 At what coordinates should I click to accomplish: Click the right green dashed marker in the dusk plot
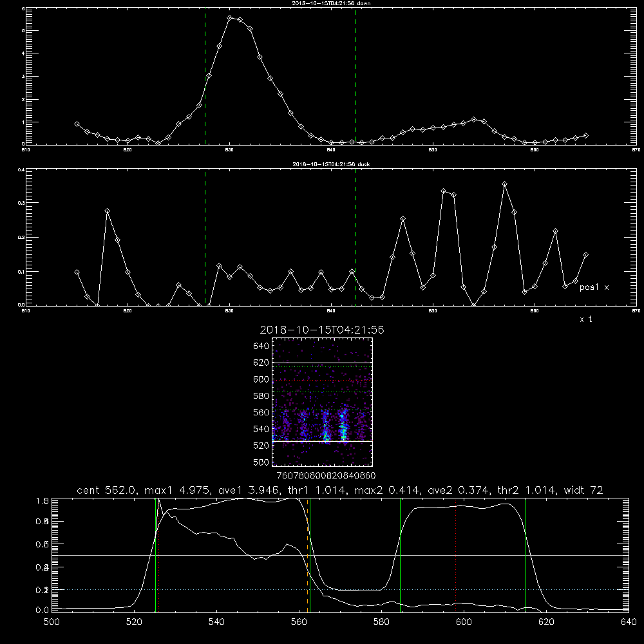point(355,238)
